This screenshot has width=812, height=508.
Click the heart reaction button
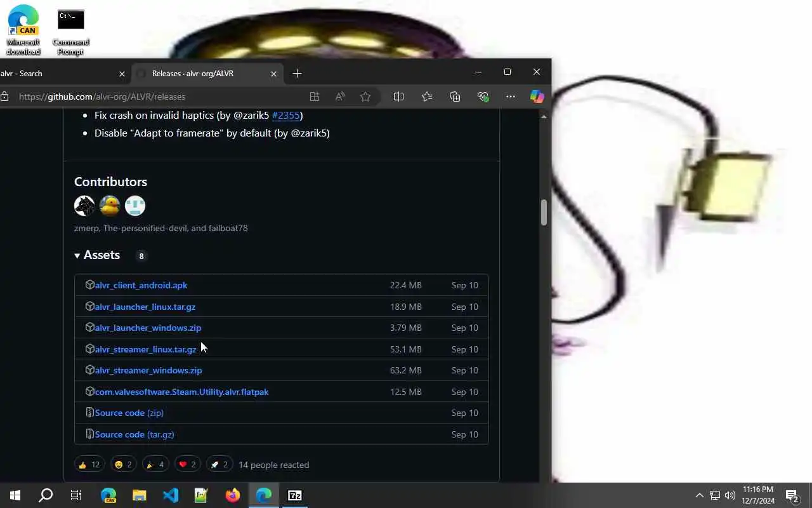tap(187, 465)
